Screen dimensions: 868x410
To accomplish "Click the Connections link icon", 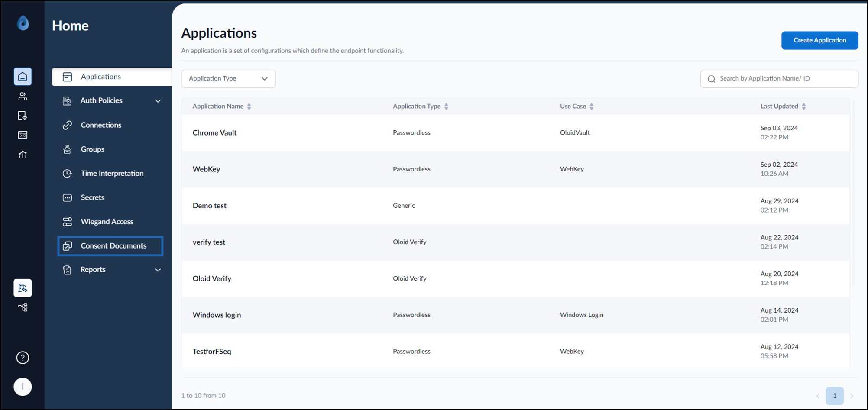I will 67,125.
